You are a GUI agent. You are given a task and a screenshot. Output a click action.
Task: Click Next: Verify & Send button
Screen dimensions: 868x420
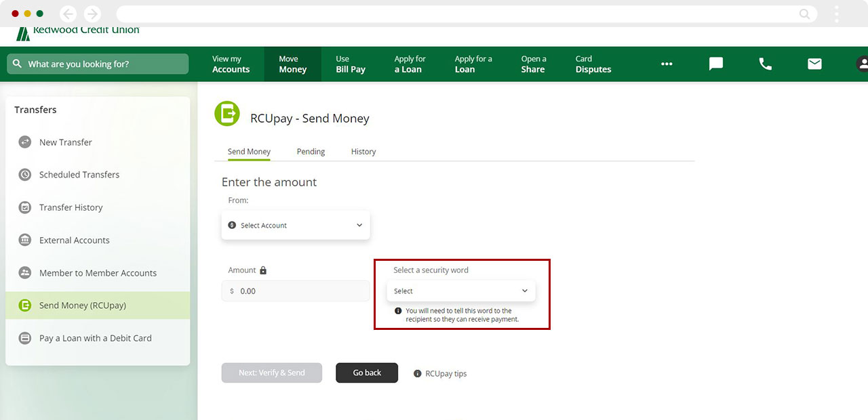click(x=272, y=373)
